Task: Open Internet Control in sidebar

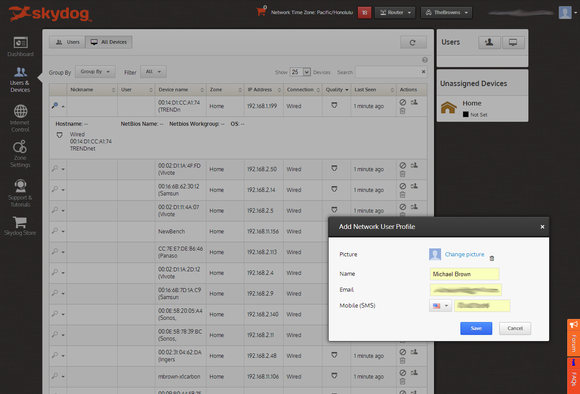Action: 20,118
